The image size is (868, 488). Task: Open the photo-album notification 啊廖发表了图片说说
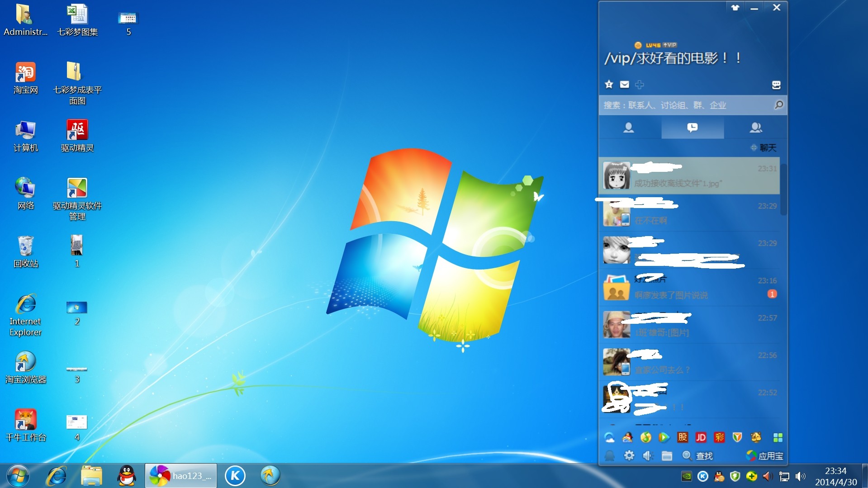pos(689,288)
